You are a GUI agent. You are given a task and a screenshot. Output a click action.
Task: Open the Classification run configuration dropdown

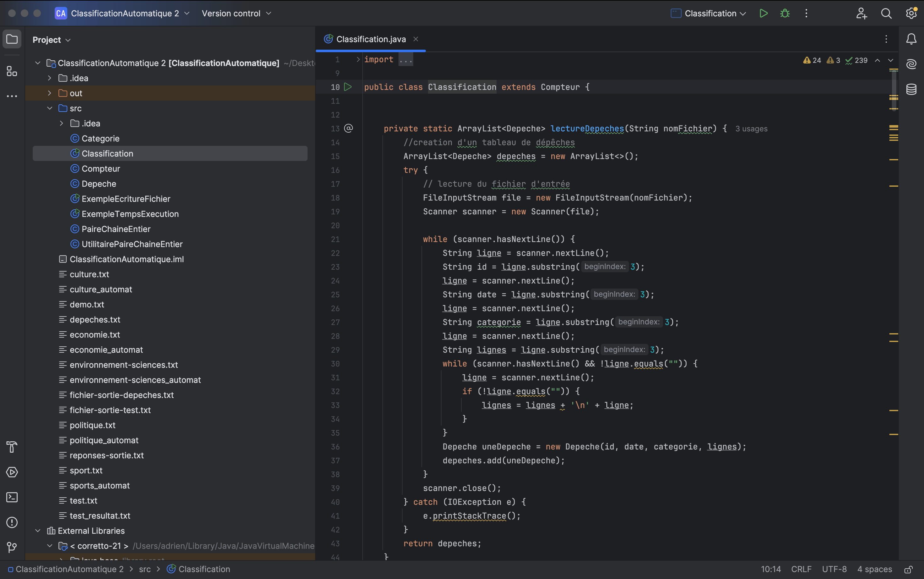click(x=708, y=14)
